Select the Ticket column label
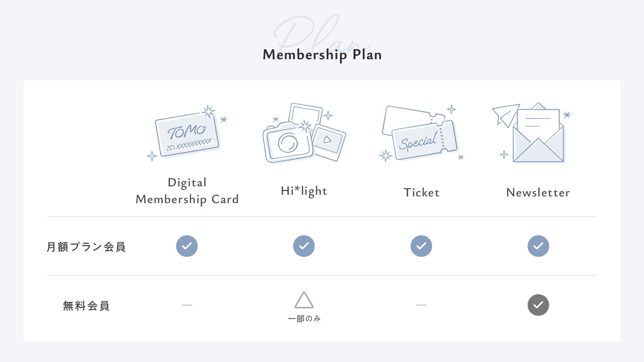Viewport: 644px width, 362px height. (x=421, y=192)
